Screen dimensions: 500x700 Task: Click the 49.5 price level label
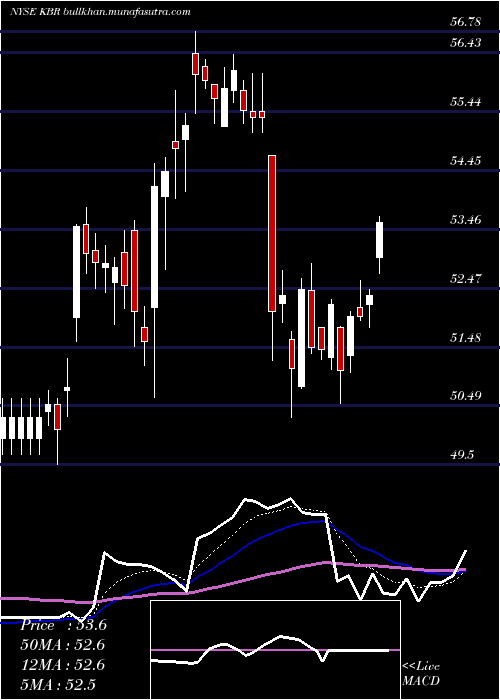point(462,455)
